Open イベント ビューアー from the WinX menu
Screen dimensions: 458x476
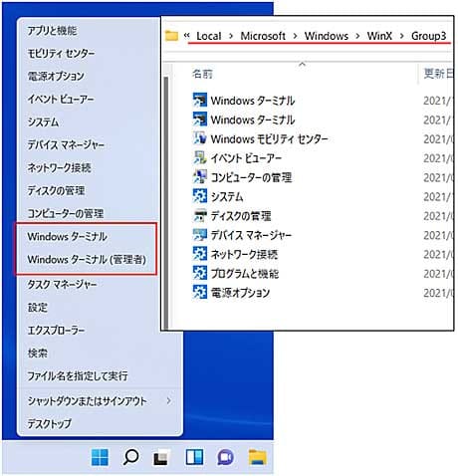[x=61, y=99]
